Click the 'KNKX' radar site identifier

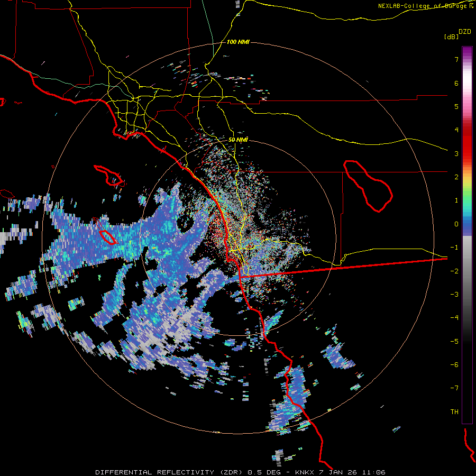(x=305, y=472)
